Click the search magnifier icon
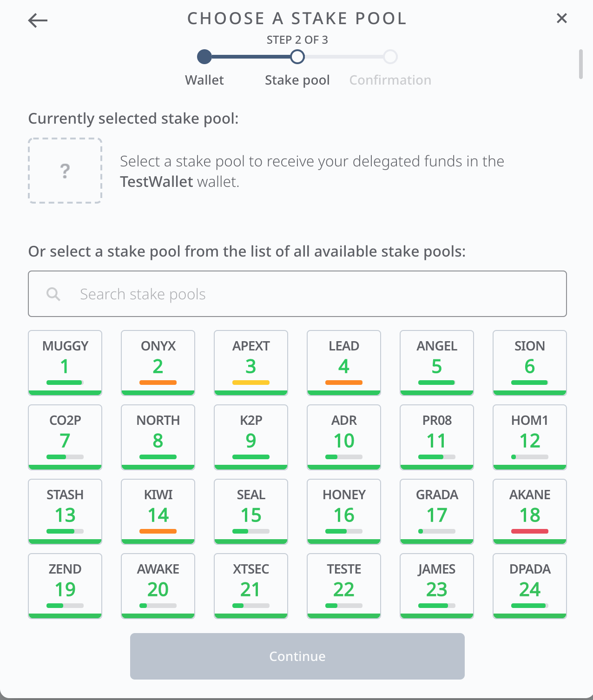Screen dimensions: 593x700 click(x=53, y=294)
